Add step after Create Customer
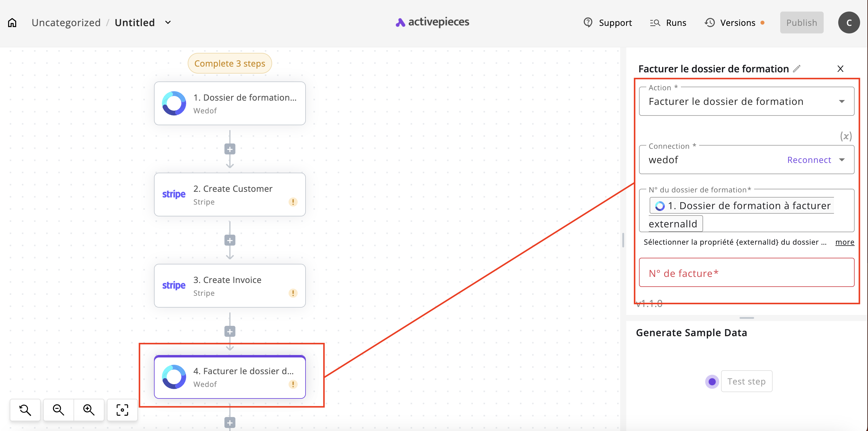 (x=230, y=240)
